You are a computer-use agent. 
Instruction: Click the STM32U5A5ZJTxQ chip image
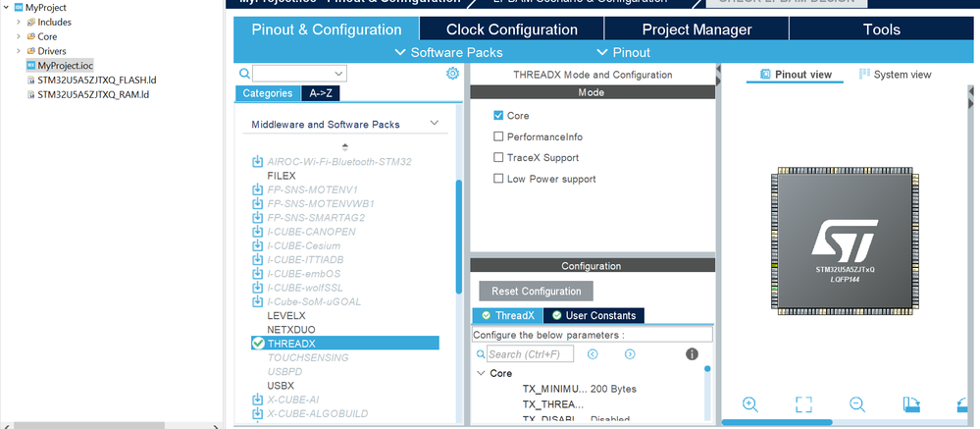coord(845,239)
